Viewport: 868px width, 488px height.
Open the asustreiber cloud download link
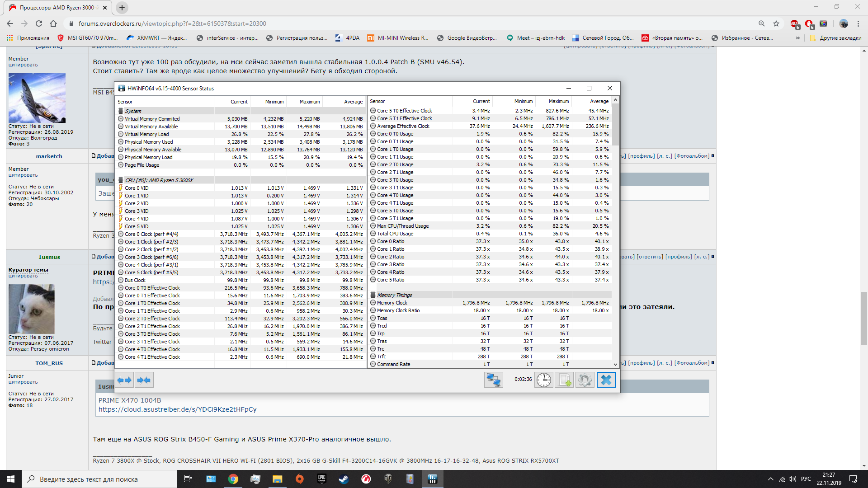coord(177,409)
